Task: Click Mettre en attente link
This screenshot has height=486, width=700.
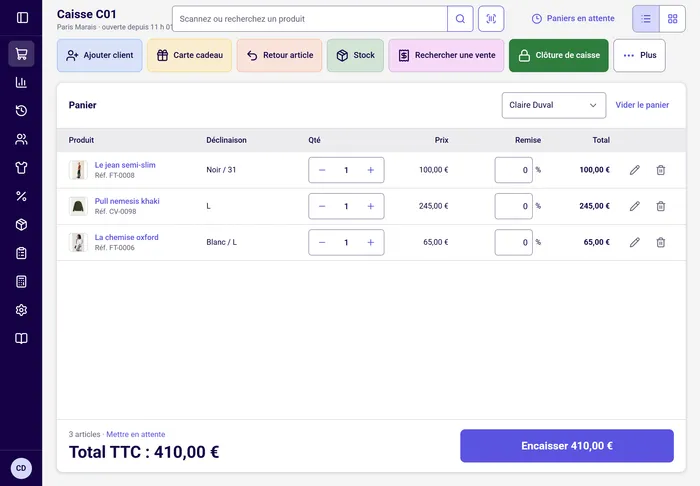Action: tap(136, 434)
